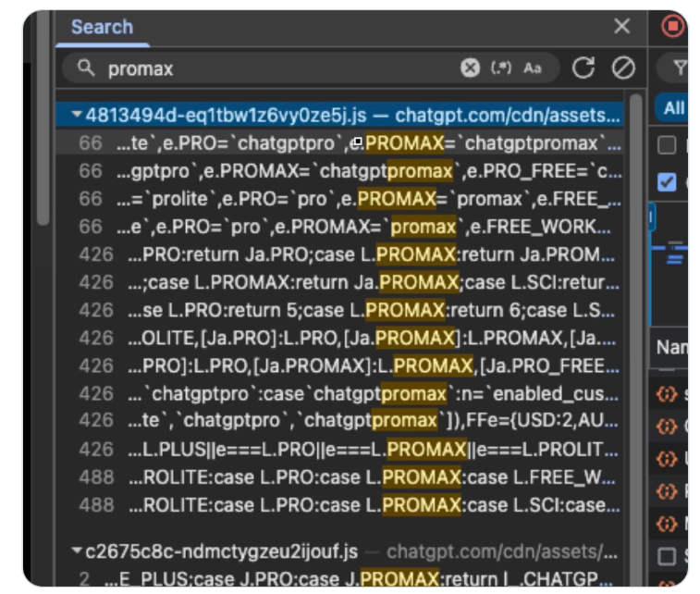
Task: Open line 488 result with L.FREE_W
Action: click(339, 477)
